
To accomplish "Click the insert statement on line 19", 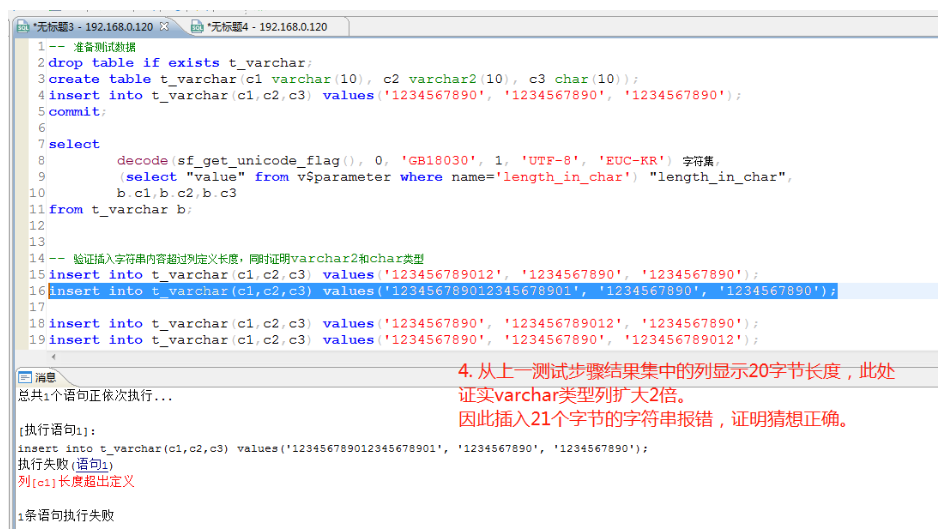I will coord(403,340).
